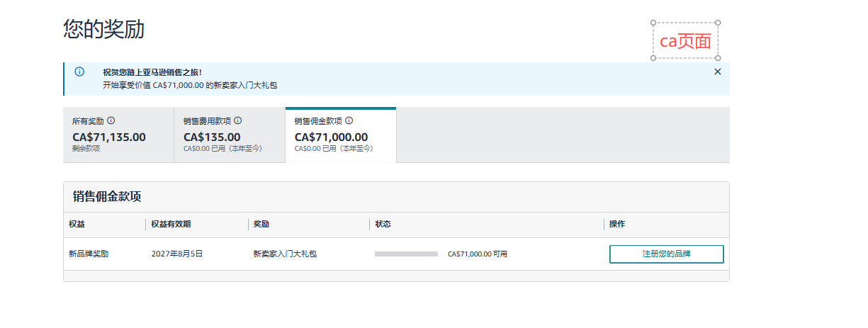Click the 新卖家入门大礼包 table cell
868x328 pixels.
point(285,254)
